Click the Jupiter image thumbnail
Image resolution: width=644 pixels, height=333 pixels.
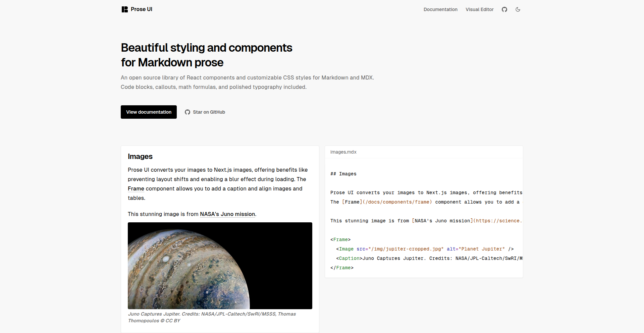(x=220, y=266)
